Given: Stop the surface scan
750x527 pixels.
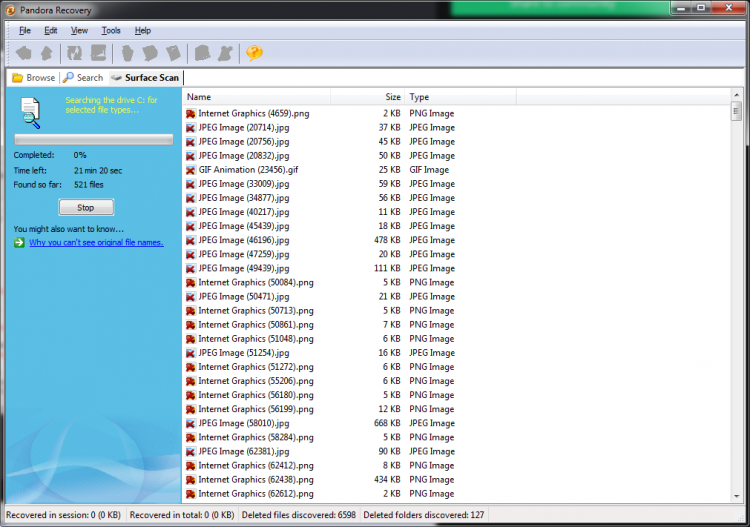Looking at the screenshot, I should pyautogui.click(x=86, y=208).
